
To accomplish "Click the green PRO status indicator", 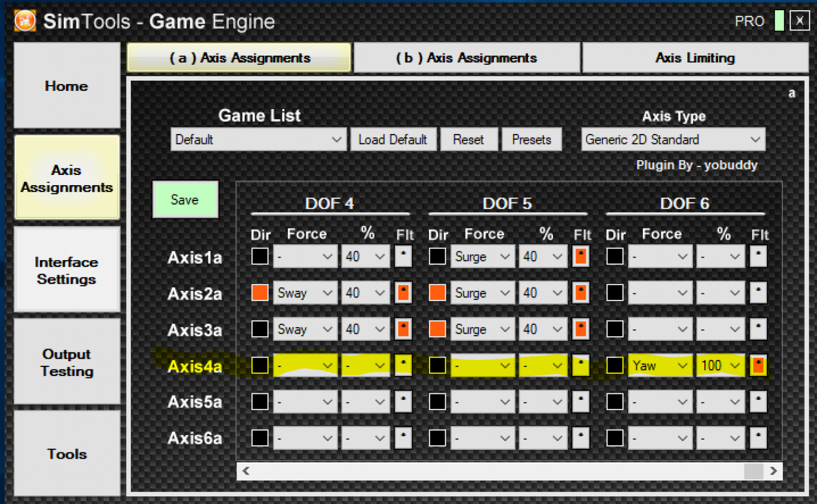I will pos(779,21).
